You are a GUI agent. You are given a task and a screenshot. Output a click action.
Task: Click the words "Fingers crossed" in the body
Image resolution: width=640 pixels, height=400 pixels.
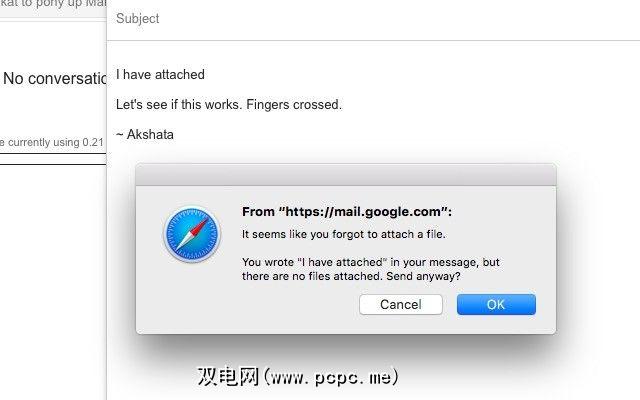293,104
